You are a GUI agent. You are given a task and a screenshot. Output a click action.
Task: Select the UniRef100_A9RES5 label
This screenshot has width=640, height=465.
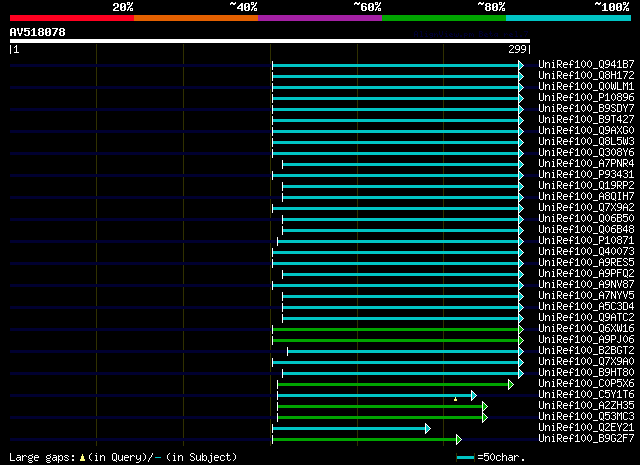coord(586,263)
